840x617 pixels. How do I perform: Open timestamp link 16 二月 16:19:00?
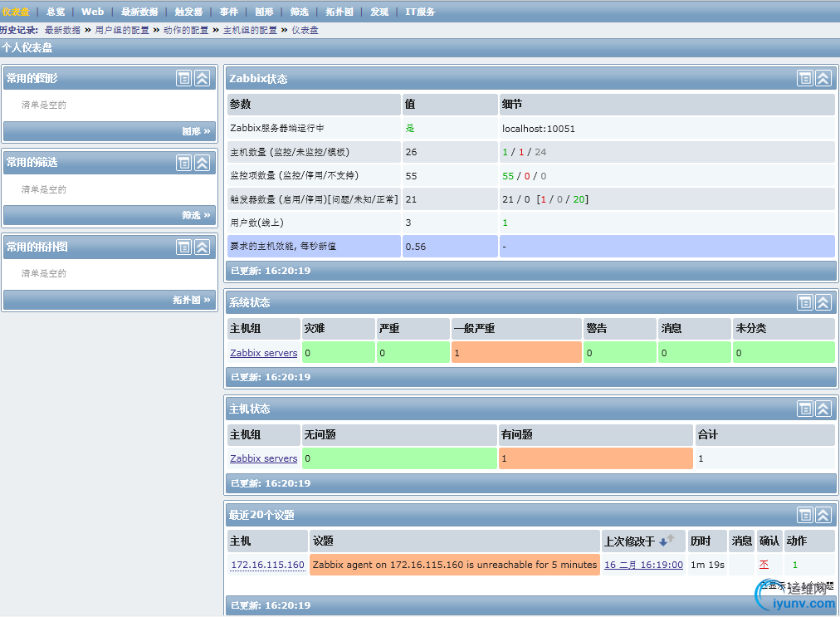(643, 565)
